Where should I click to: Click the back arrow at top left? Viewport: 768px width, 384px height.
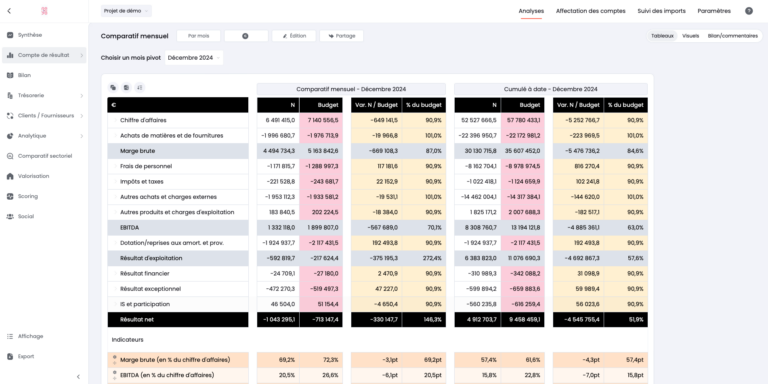tap(9, 11)
